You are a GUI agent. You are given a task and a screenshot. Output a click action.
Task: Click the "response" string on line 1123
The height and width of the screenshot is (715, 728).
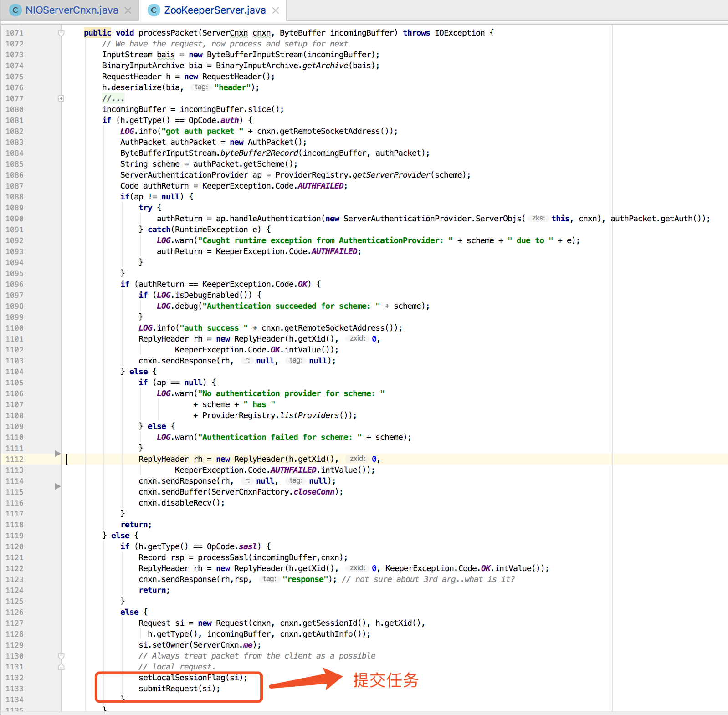click(x=305, y=579)
